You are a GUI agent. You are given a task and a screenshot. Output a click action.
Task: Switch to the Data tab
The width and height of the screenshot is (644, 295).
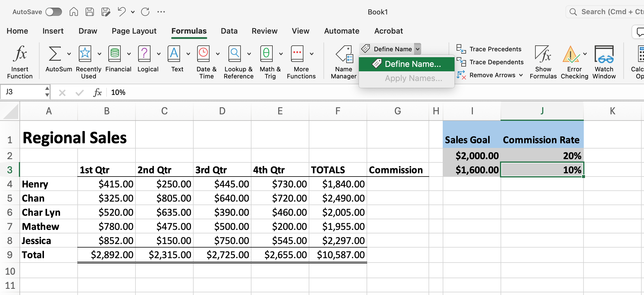click(x=229, y=31)
